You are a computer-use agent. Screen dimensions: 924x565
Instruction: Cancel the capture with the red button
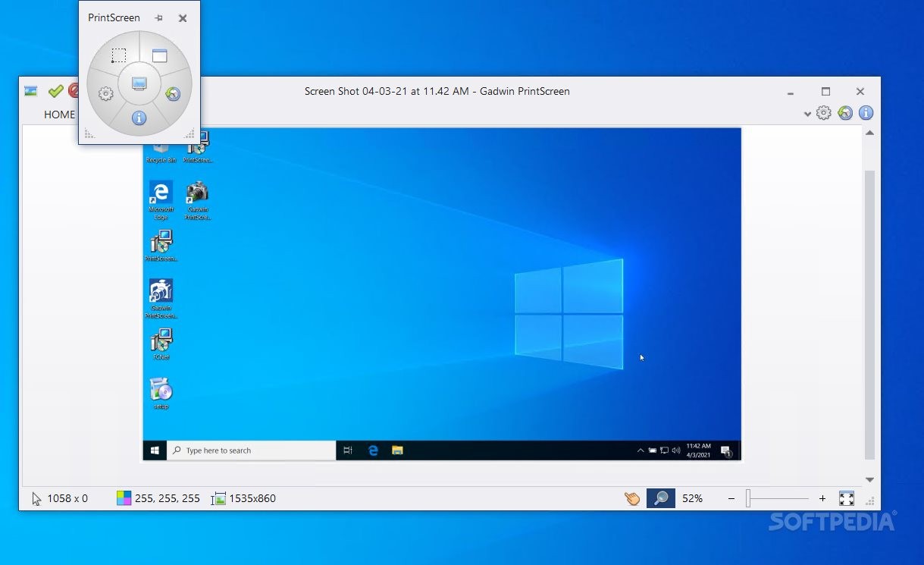pos(74,90)
